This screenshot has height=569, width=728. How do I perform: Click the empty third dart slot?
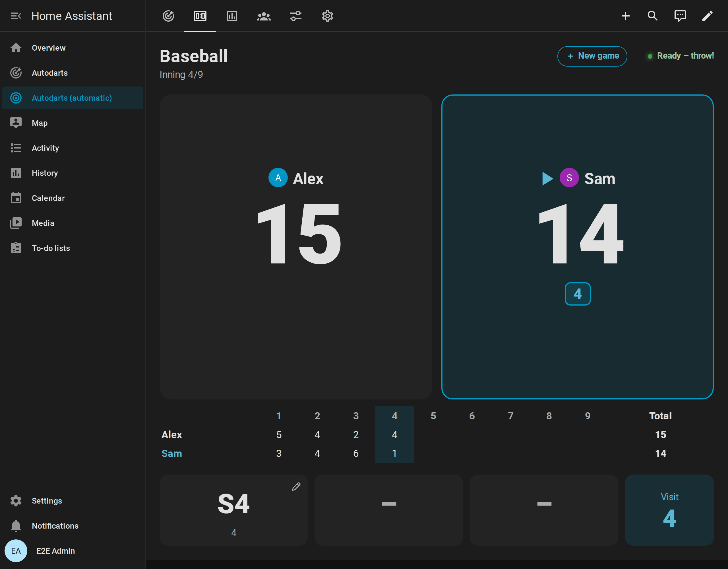544,510
